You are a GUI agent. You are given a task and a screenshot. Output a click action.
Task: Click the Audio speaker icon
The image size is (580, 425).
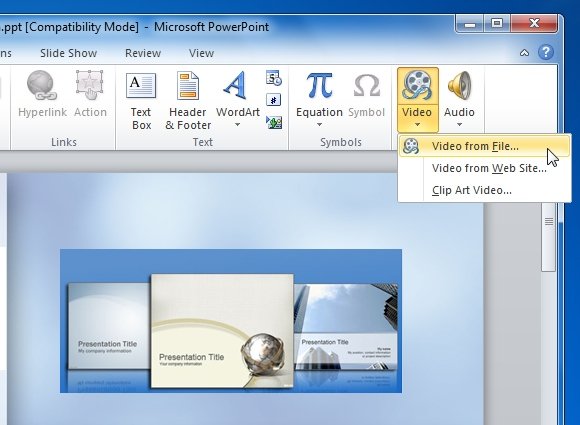[459, 85]
